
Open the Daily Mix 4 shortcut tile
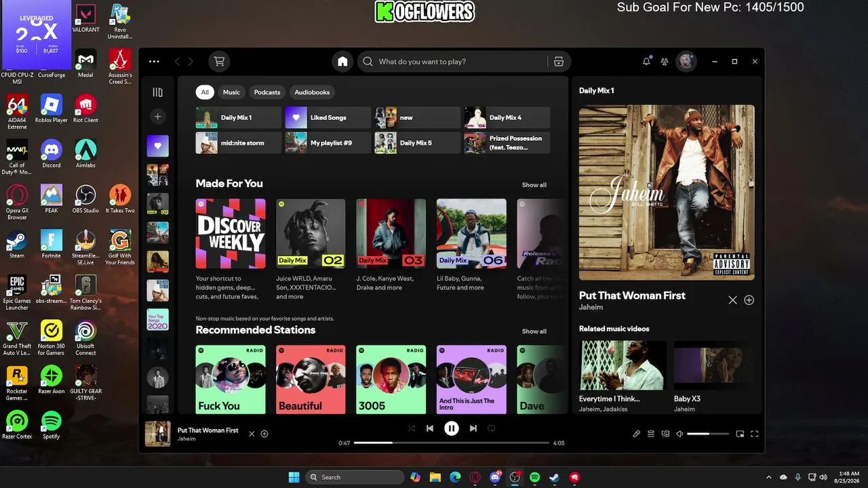click(x=507, y=117)
